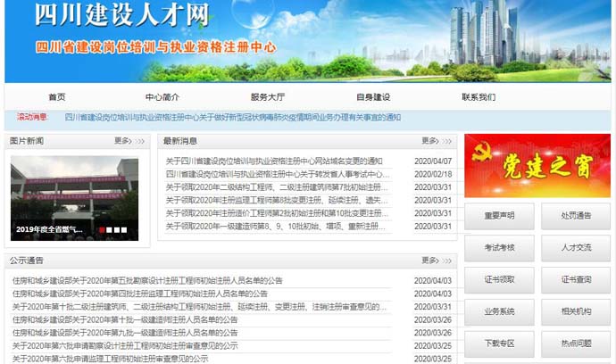Open the 下载专区 download button
Image resolution: width=616 pixels, height=364 pixels.
499,343
